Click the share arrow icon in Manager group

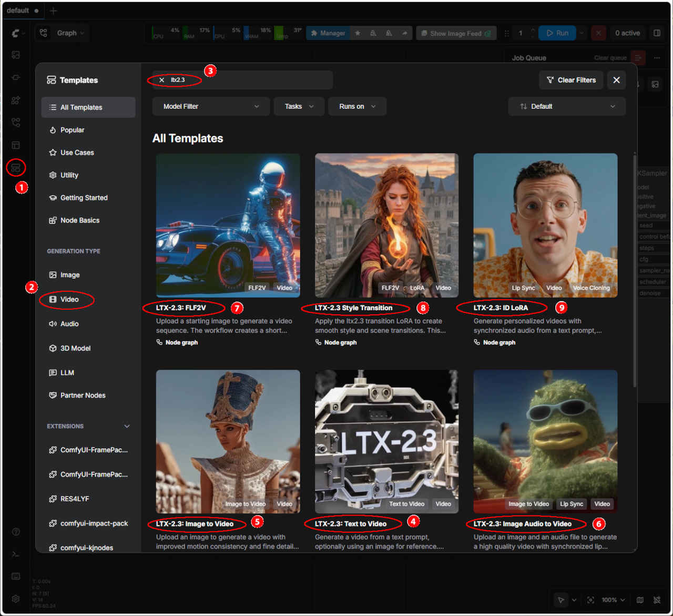(x=404, y=33)
